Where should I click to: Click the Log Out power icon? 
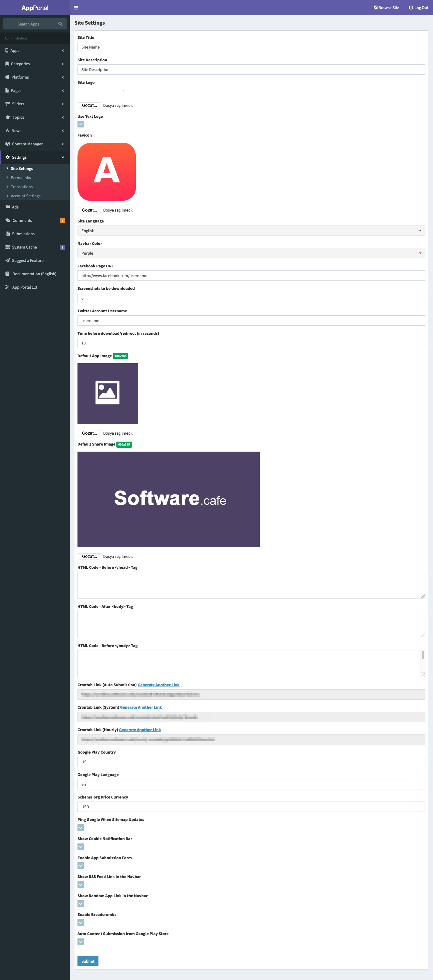point(411,8)
